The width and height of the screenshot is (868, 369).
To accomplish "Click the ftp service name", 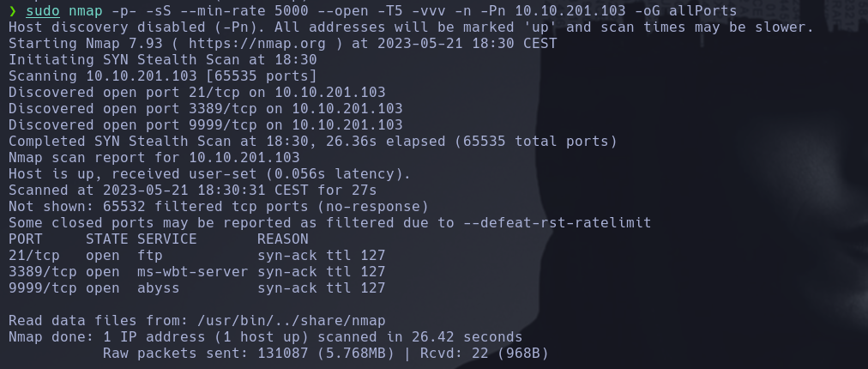I will [x=149, y=255].
